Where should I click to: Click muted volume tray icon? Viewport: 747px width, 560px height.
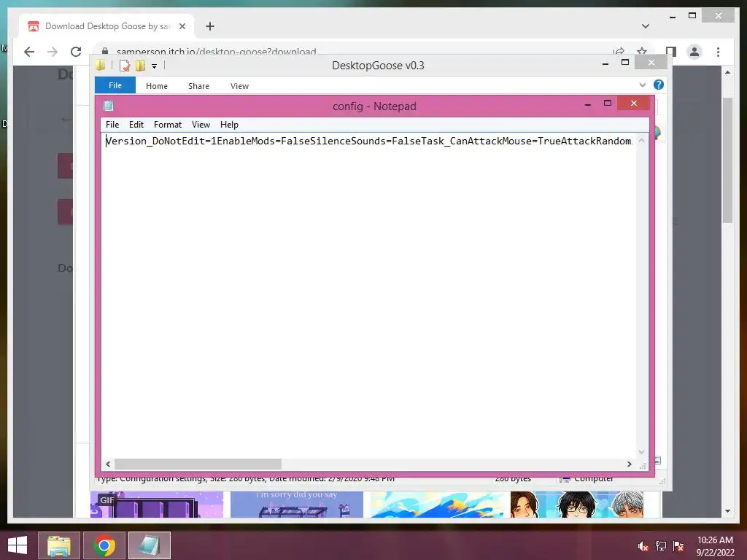pyautogui.click(x=643, y=546)
